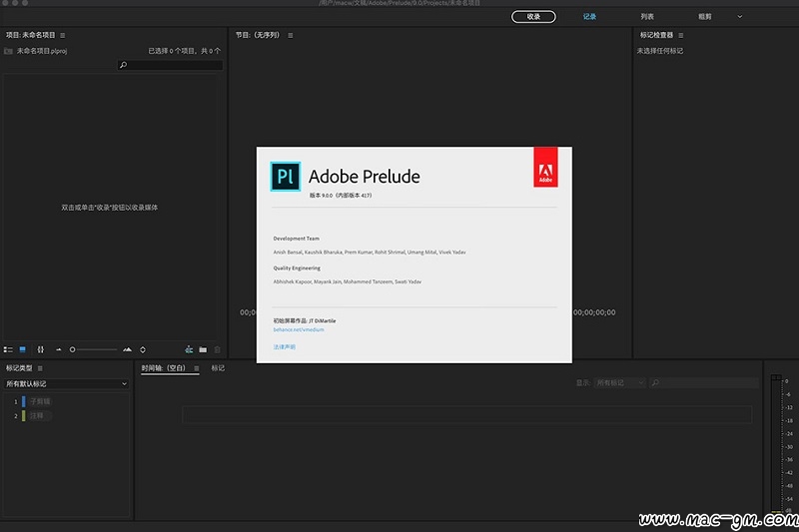Focus the marker search field in timeline

point(704,382)
